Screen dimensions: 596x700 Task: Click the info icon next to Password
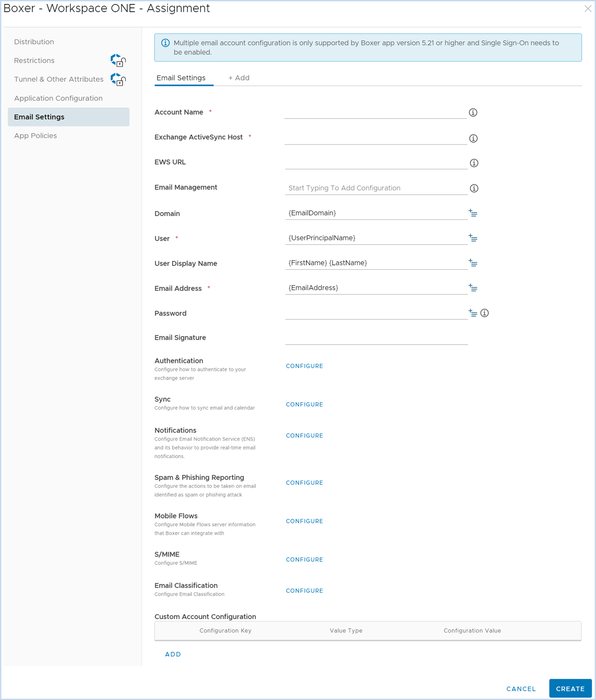click(485, 313)
